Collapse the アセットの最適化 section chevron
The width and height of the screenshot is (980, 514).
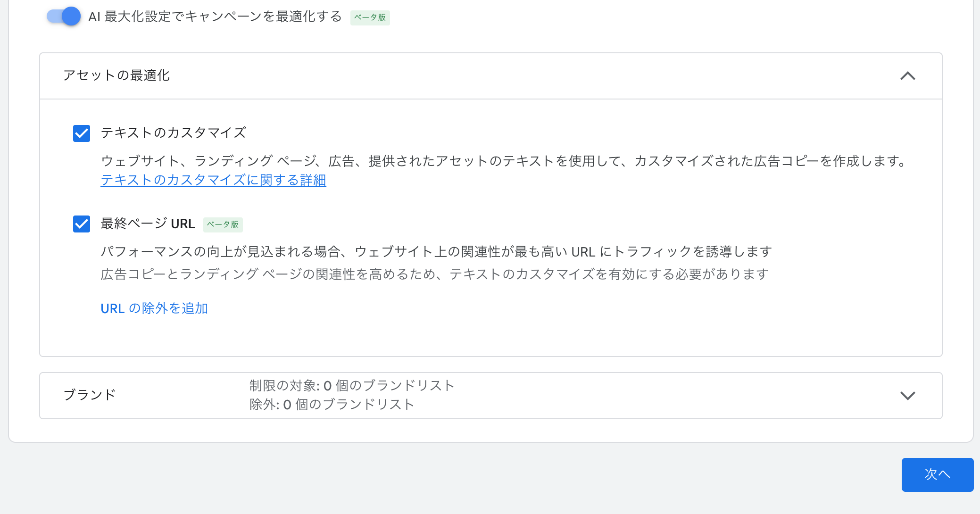(x=908, y=76)
